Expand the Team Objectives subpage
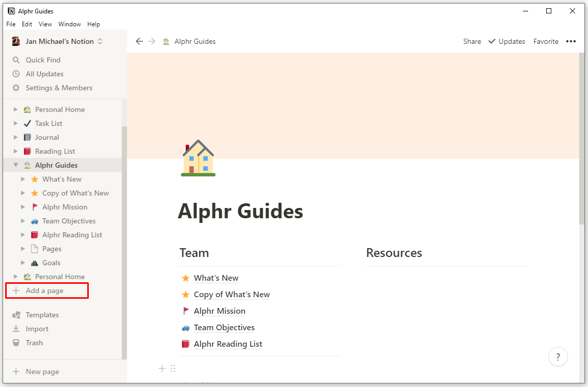The image size is (588, 387). pyautogui.click(x=23, y=221)
